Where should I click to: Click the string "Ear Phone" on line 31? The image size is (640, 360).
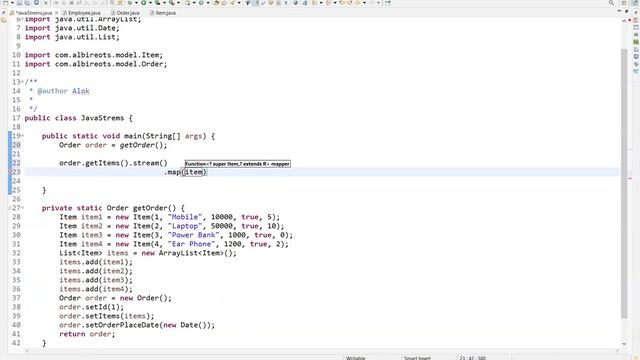click(192, 244)
